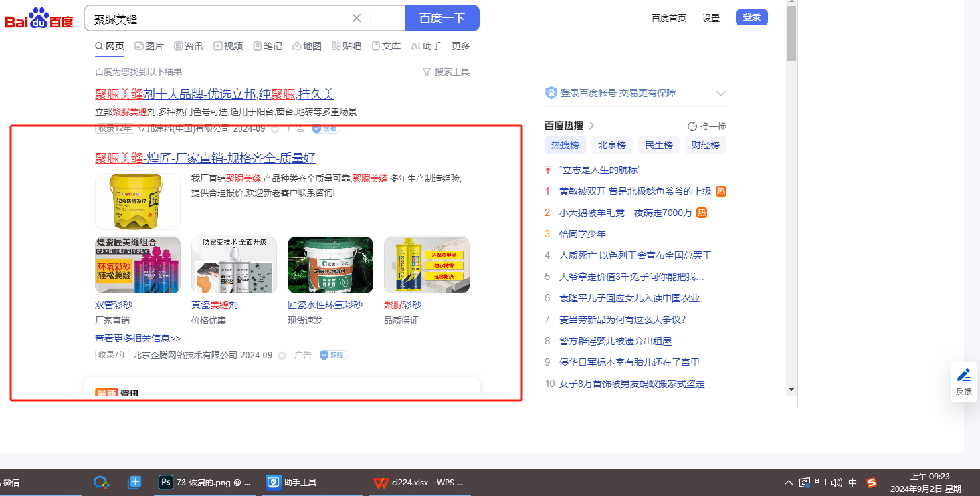Select the 民生榜 tab
Image resolution: width=980 pixels, height=496 pixels.
659,145
